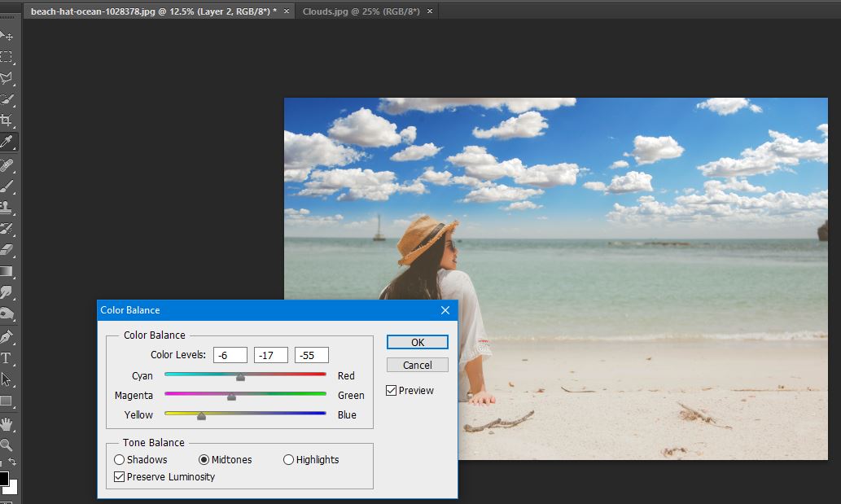Select the Hand tool

(x=7, y=423)
